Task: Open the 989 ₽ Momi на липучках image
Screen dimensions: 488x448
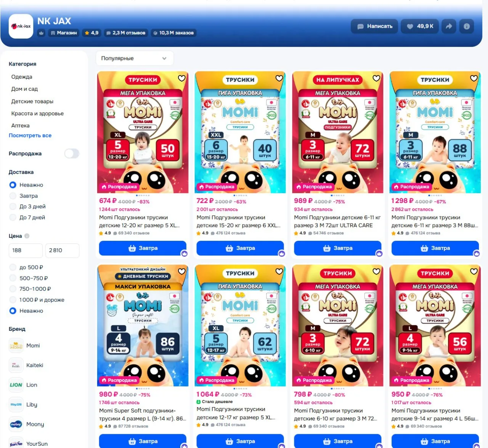Action: pyautogui.click(x=337, y=132)
